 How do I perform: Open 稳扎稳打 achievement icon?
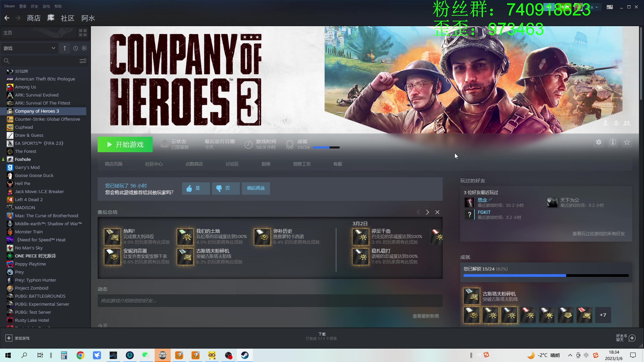pyautogui.click(x=361, y=257)
